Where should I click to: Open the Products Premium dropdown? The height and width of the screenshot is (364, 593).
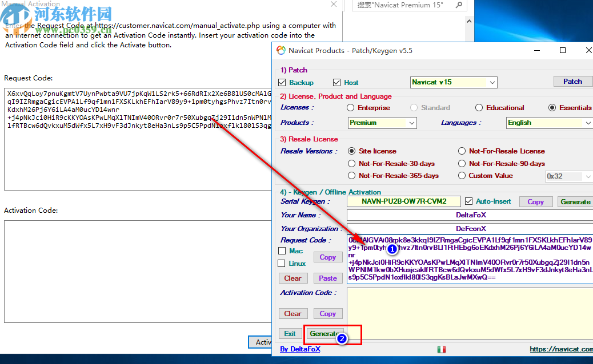click(382, 123)
